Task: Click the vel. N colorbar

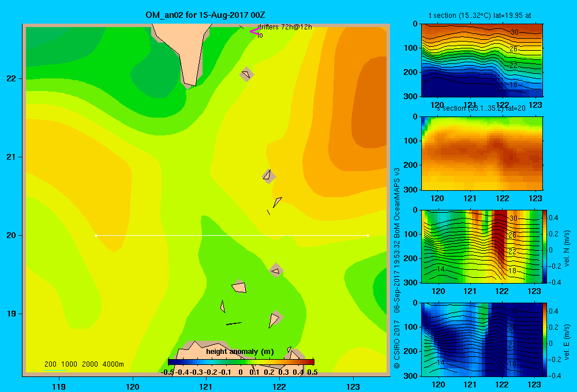Action: 545,246
